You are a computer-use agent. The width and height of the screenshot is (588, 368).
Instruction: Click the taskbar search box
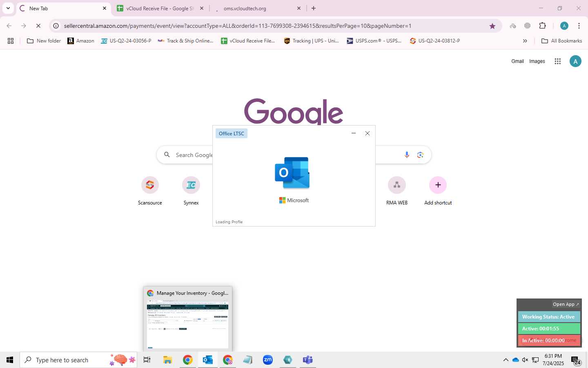pos(78,360)
